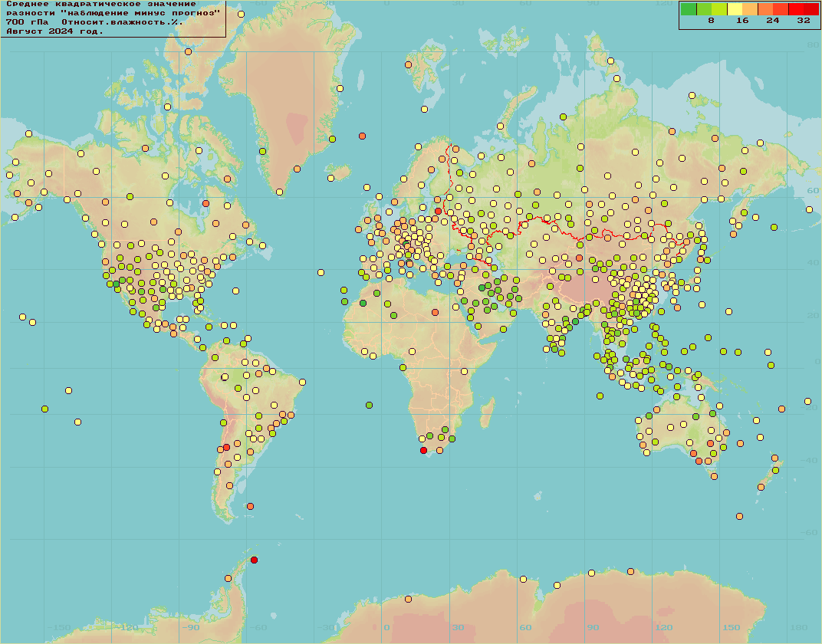Click the dark green legend swatch
822x644 pixels.
point(688,9)
